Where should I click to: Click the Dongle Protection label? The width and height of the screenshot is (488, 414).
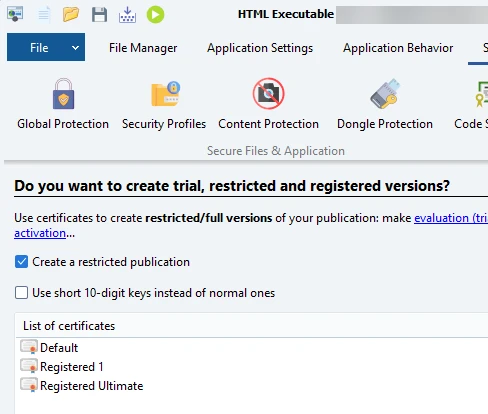(385, 124)
